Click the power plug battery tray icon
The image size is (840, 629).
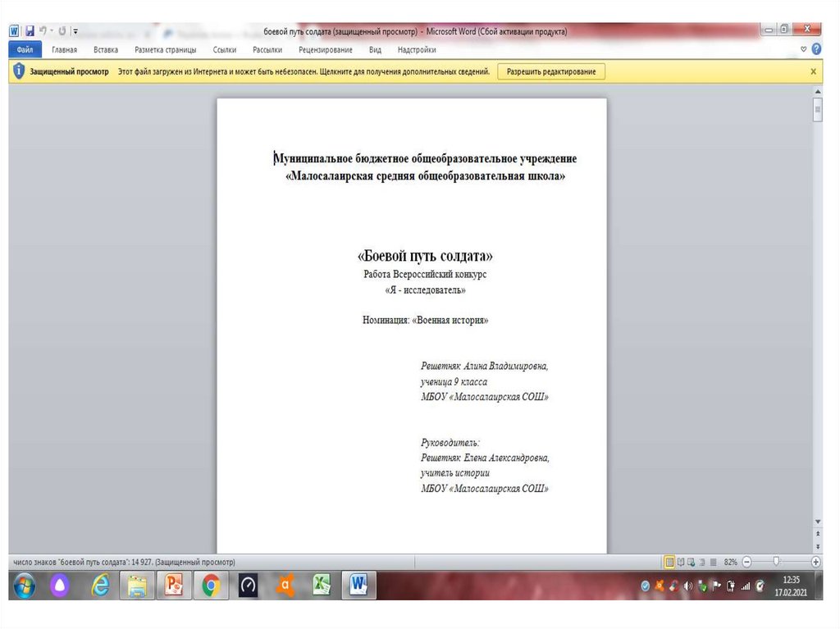tap(730, 586)
